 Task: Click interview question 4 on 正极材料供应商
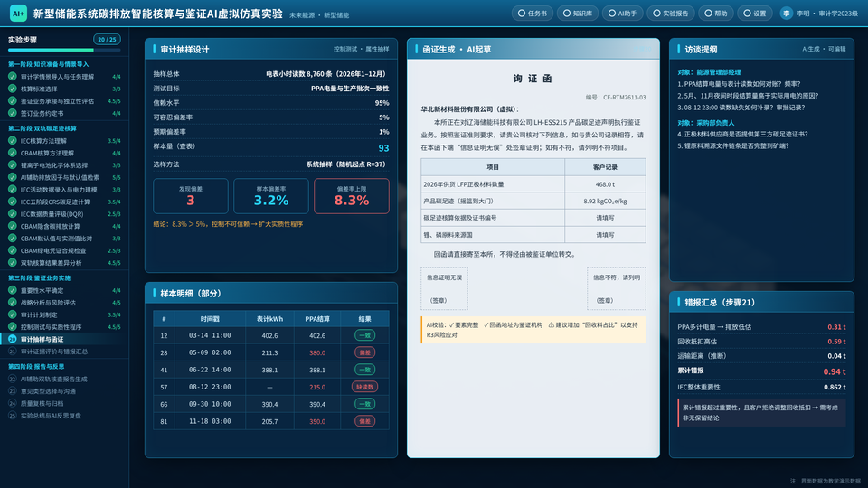[742, 134]
